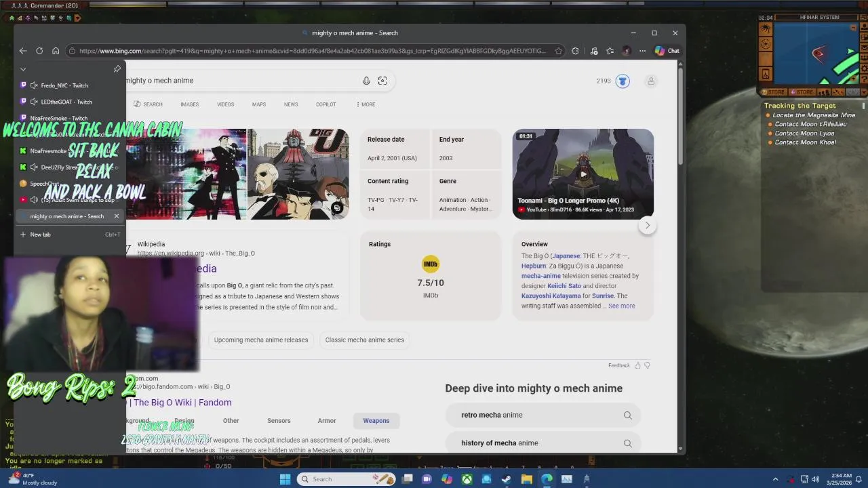868x488 pixels.
Task: Open the IMDb 7.5/10 rating
Action: (x=431, y=277)
